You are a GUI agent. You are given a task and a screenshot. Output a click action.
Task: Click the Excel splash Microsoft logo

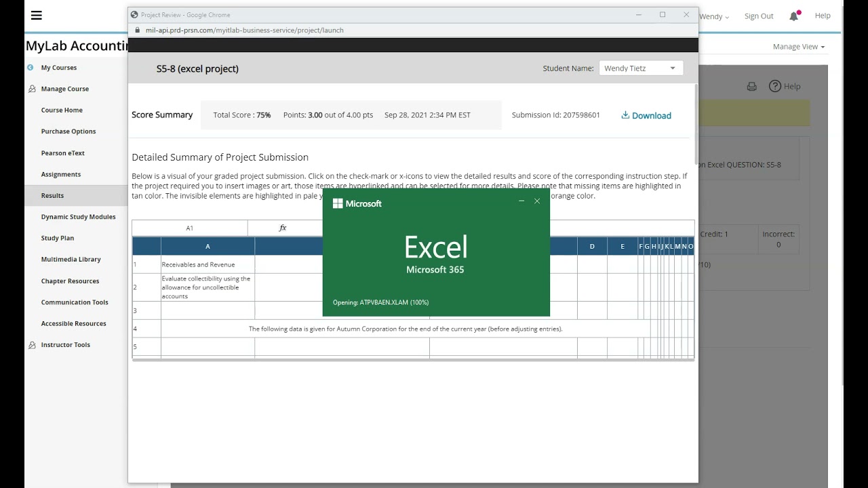338,203
